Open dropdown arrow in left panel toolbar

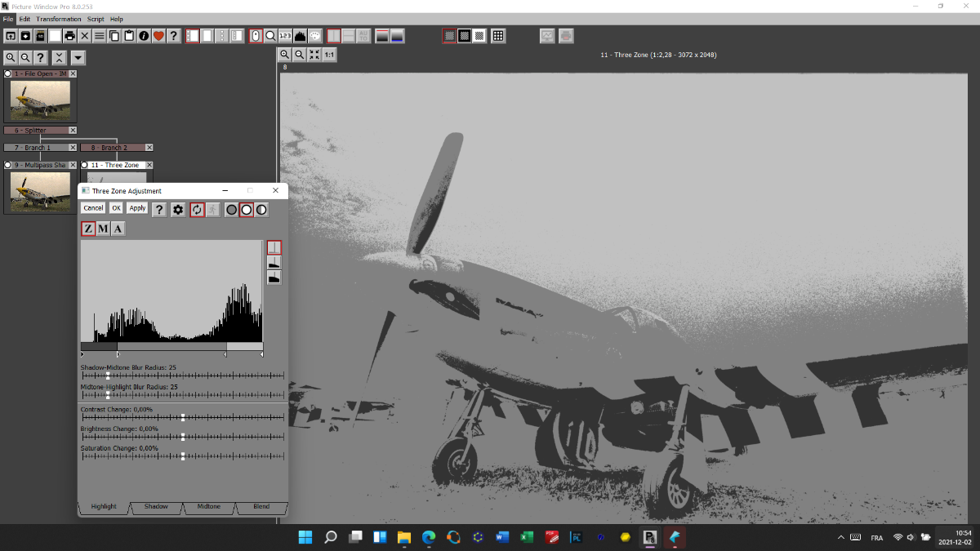click(x=78, y=57)
